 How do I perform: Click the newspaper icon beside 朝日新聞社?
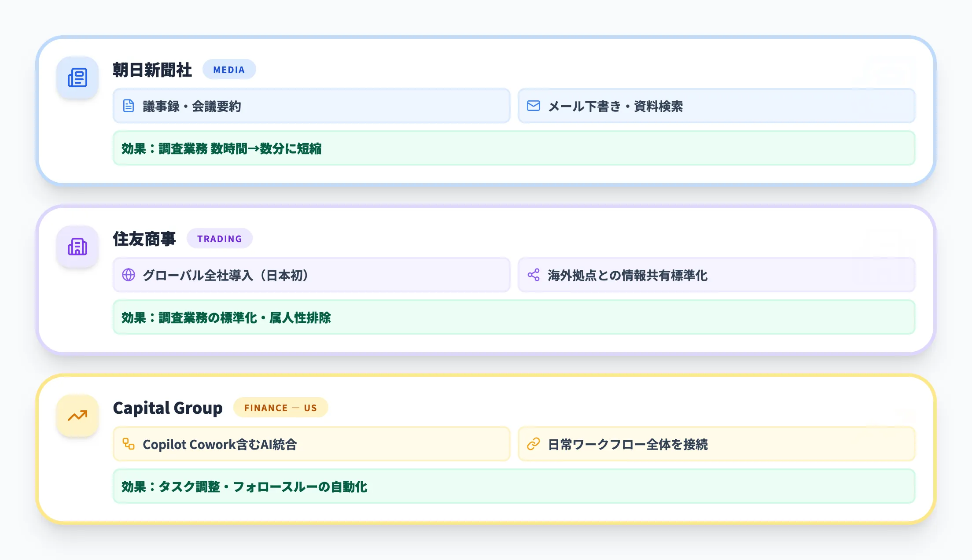[77, 77]
